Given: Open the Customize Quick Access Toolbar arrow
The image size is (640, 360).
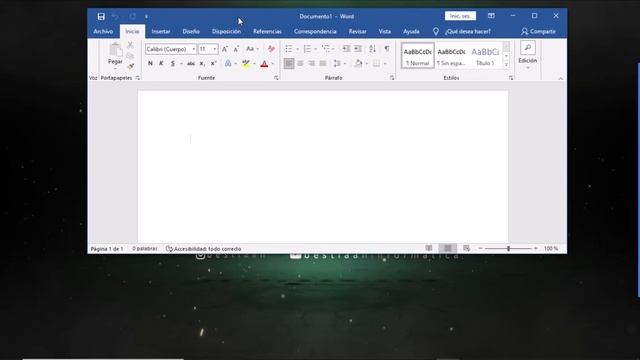Looking at the screenshot, I should (146, 17).
